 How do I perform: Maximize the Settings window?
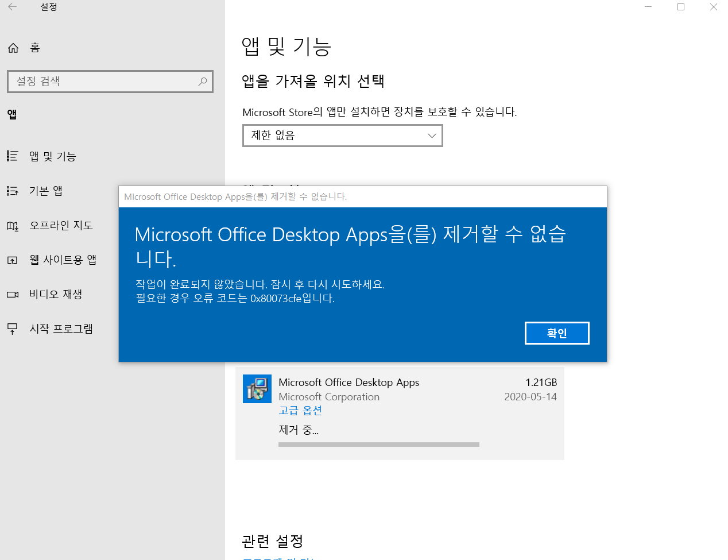pyautogui.click(x=681, y=7)
